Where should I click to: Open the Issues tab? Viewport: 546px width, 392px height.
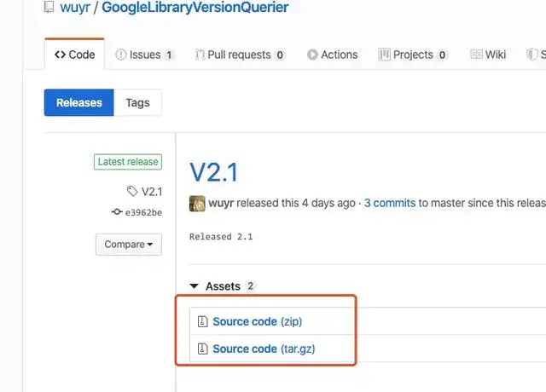point(145,55)
